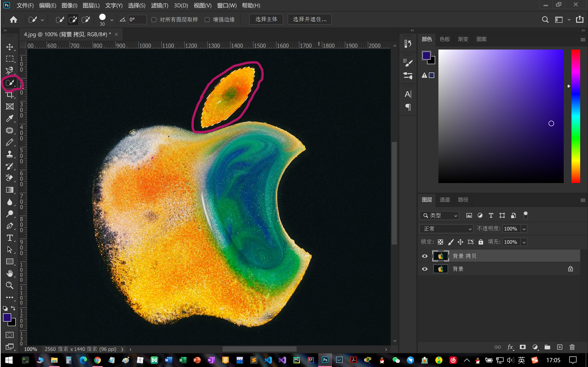Choose Subtract from selection mode
Image resolution: width=588 pixels, height=367 pixels.
(x=86, y=19)
